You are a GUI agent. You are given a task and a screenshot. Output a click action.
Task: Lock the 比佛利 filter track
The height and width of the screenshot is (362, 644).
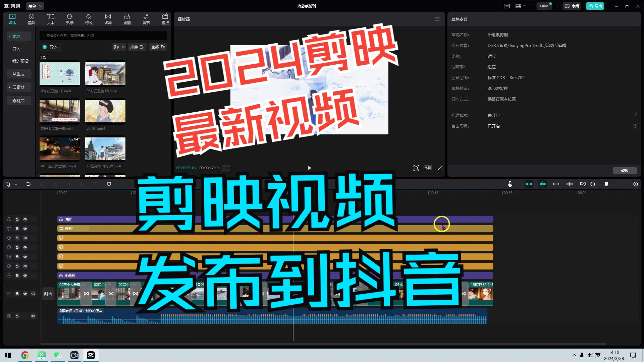point(17,276)
